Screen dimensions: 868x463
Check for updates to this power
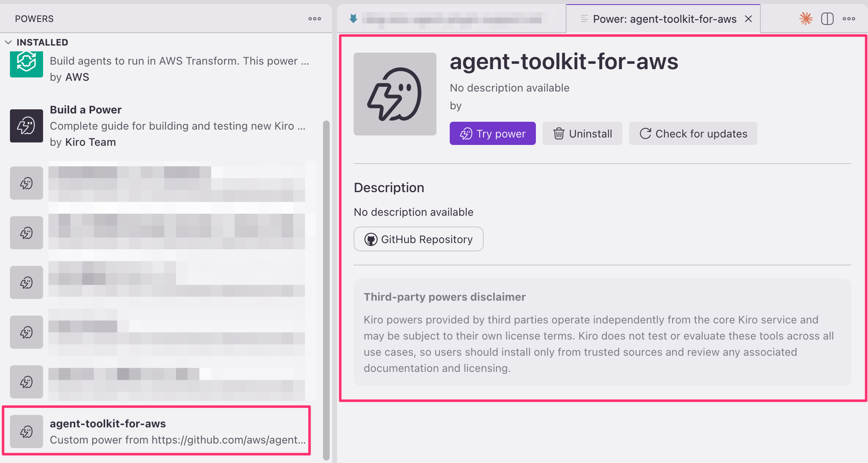coord(693,133)
